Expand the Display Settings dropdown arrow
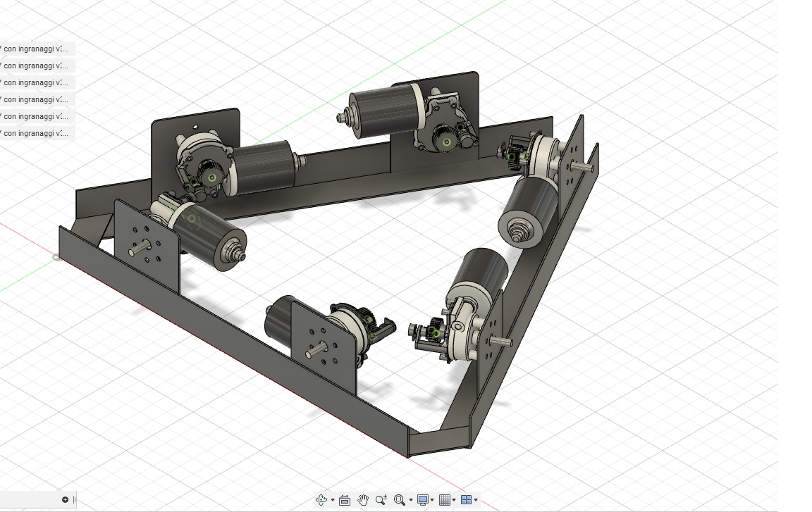This screenshot has width=812, height=512. [432, 500]
